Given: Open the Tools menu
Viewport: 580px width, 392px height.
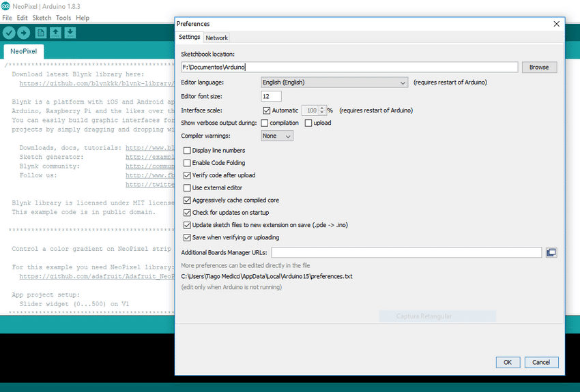Looking at the screenshot, I should coord(63,18).
